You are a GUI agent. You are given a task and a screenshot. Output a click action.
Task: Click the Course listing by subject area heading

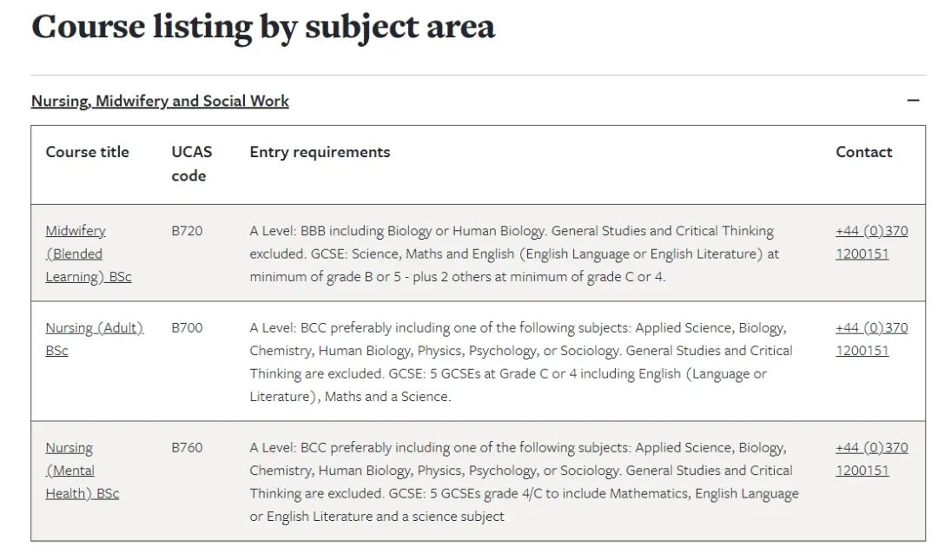[x=263, y=26]
